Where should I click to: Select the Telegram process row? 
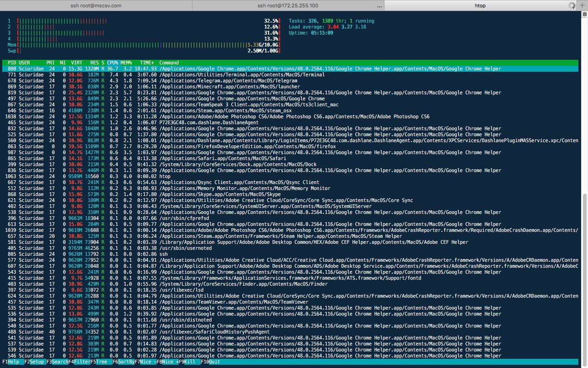(x=290, y=81)
